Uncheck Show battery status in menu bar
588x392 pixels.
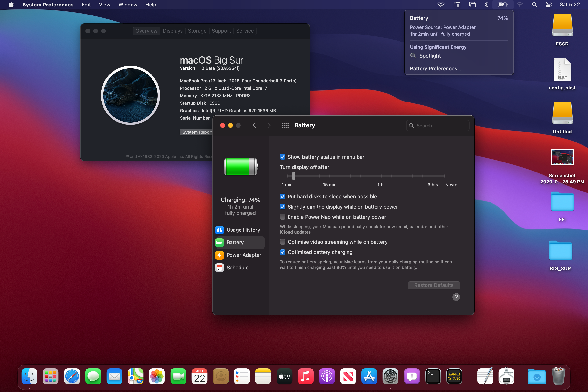click(282, 157)
